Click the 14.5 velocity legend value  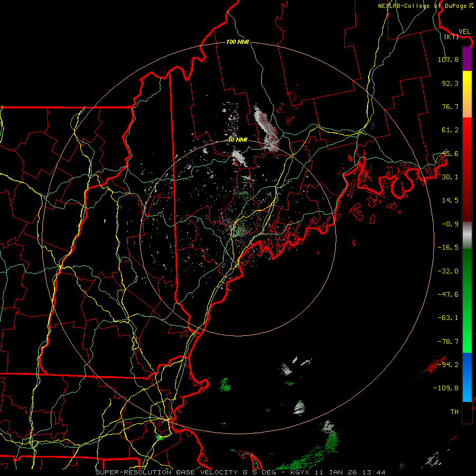point(450,200)
